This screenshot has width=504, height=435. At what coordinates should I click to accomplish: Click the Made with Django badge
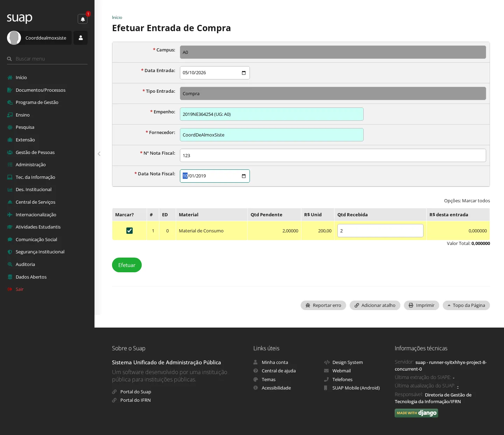coord(416,413)
